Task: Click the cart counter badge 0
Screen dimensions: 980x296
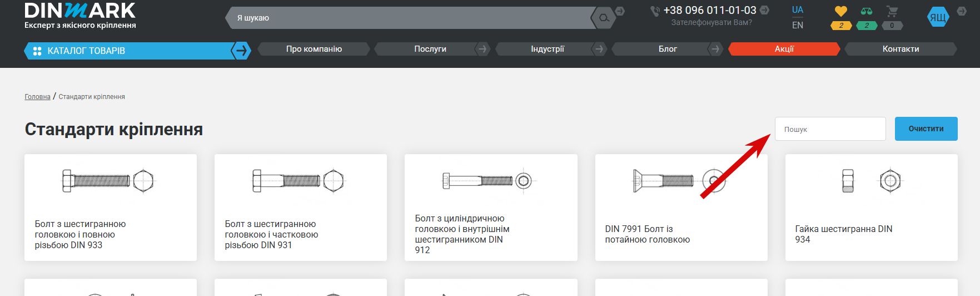Action: (x=892, y=26)
